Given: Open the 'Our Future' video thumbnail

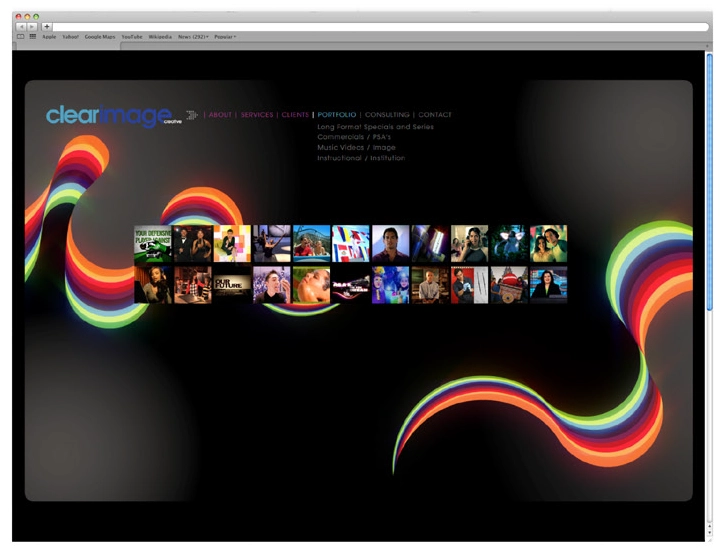Looking at the screenshot, I should 232,284.
